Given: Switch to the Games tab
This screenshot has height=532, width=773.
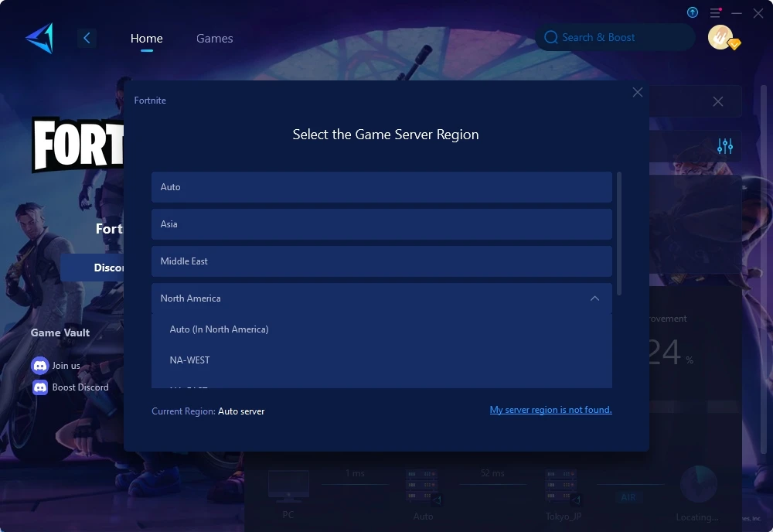Looking at the screenshot, I should pos(214,38).
